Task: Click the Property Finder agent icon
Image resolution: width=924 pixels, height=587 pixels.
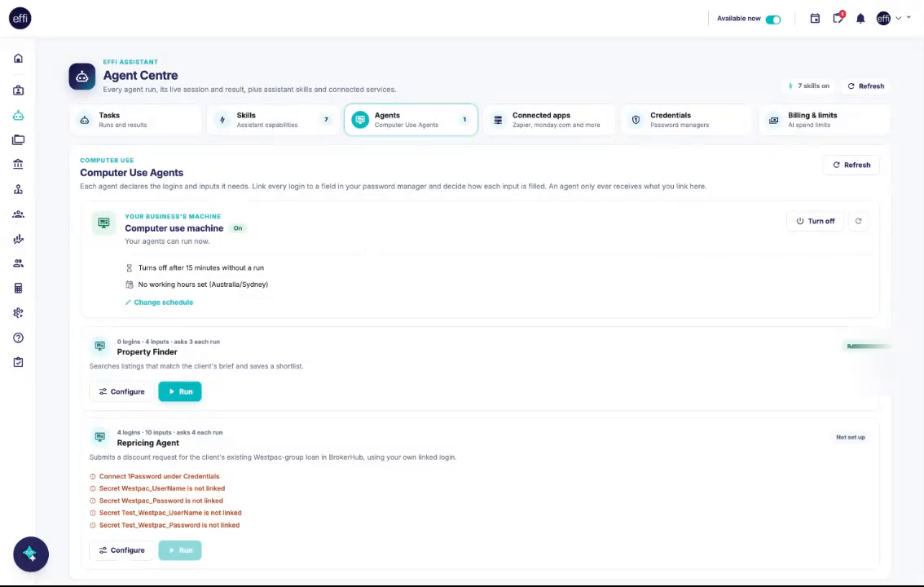Action: tap(99, 346)
